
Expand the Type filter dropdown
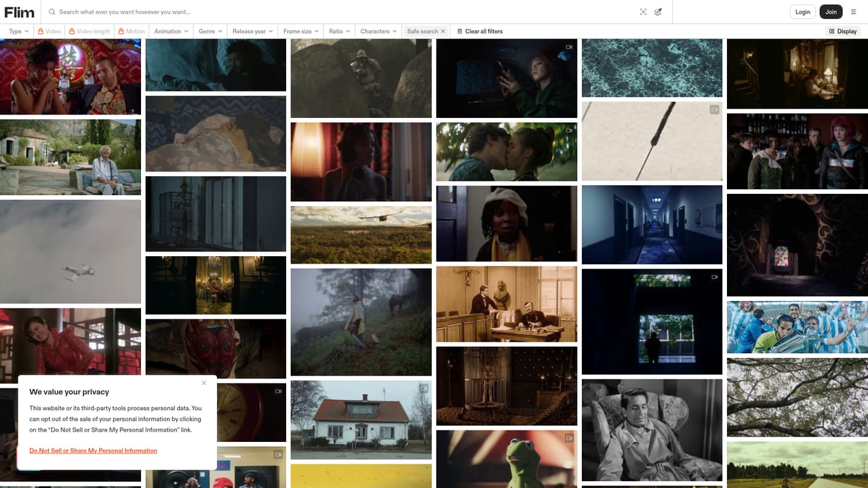19,31
